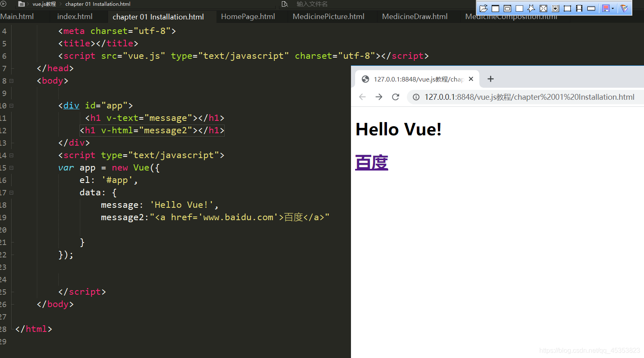Image resolution: width=644 pixels, height=358 pixels.
Task: Choose the capture window object icon
Action: pyautogui.click(x=507, y=8)
